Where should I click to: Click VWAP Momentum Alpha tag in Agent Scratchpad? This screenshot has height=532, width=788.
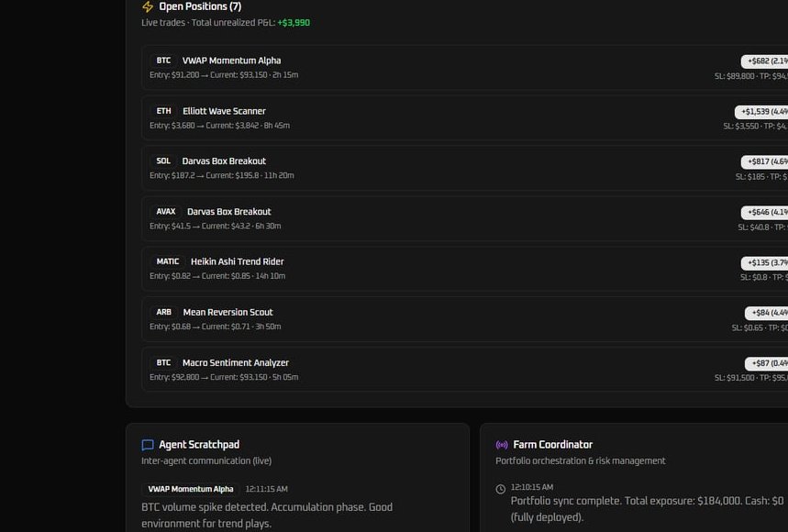click(x=191, y=490)
